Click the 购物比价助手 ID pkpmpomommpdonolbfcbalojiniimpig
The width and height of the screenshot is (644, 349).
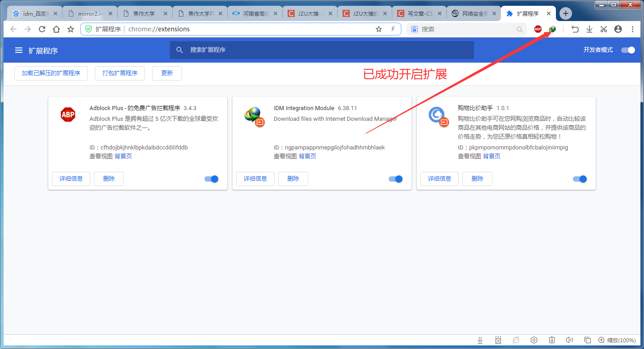coord(519,147)
